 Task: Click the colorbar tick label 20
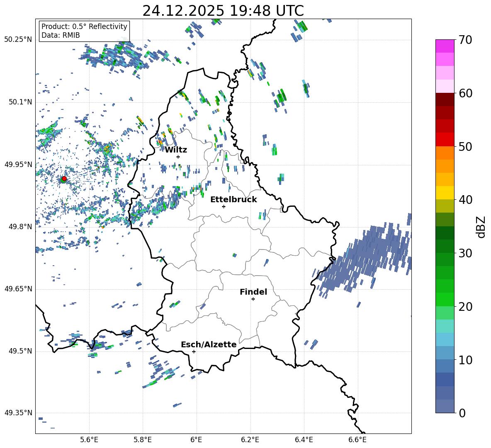coord(465,307)
